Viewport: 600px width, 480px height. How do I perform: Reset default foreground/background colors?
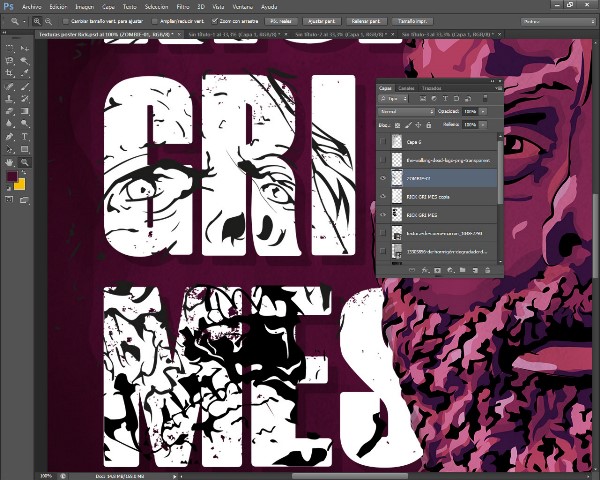(x=8, y=188)
